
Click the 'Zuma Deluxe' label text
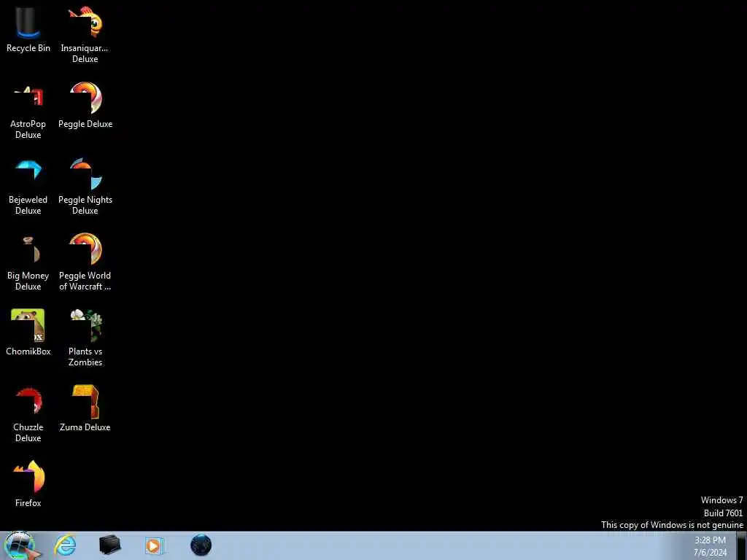point(85,427)
